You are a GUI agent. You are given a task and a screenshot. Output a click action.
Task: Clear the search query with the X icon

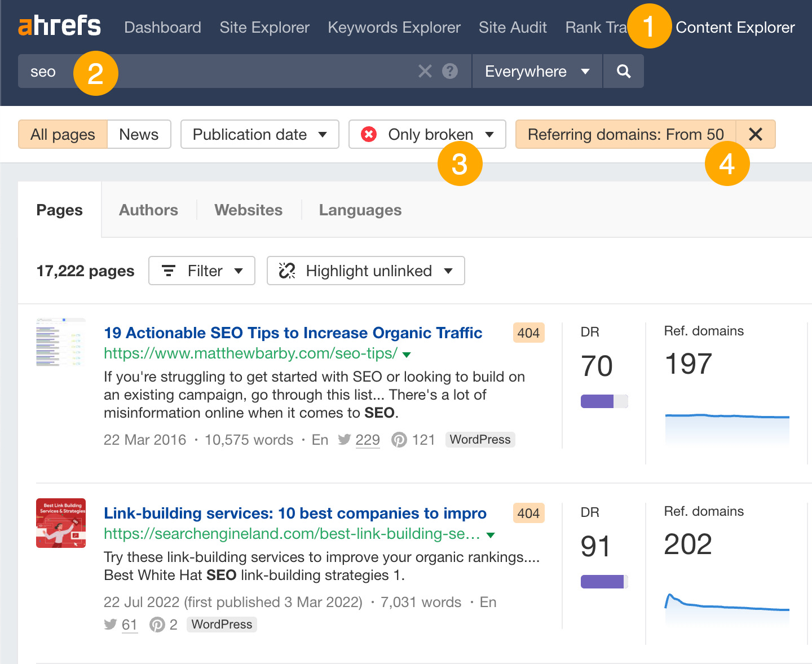point(425,71)
